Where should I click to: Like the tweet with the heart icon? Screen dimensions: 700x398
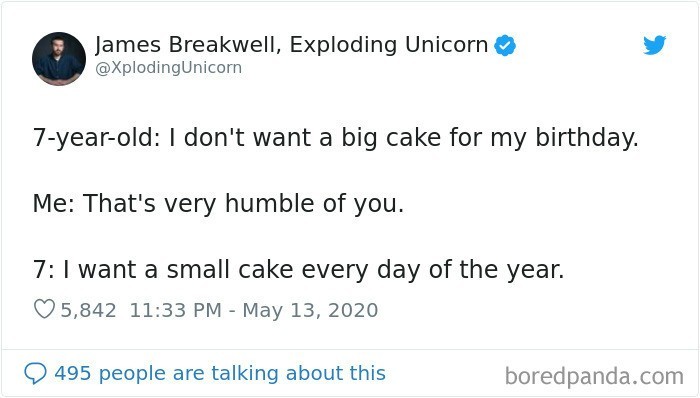[44, 309]
